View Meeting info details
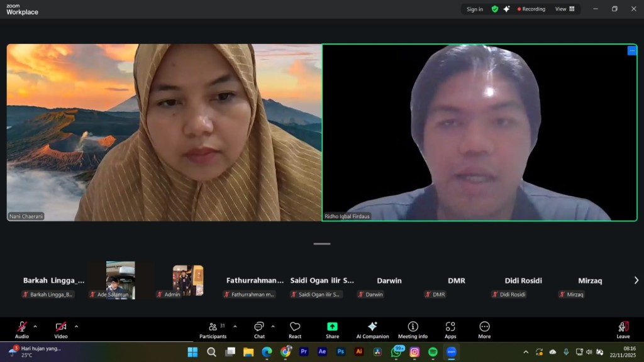644x362 pixels. pos(413,328)
